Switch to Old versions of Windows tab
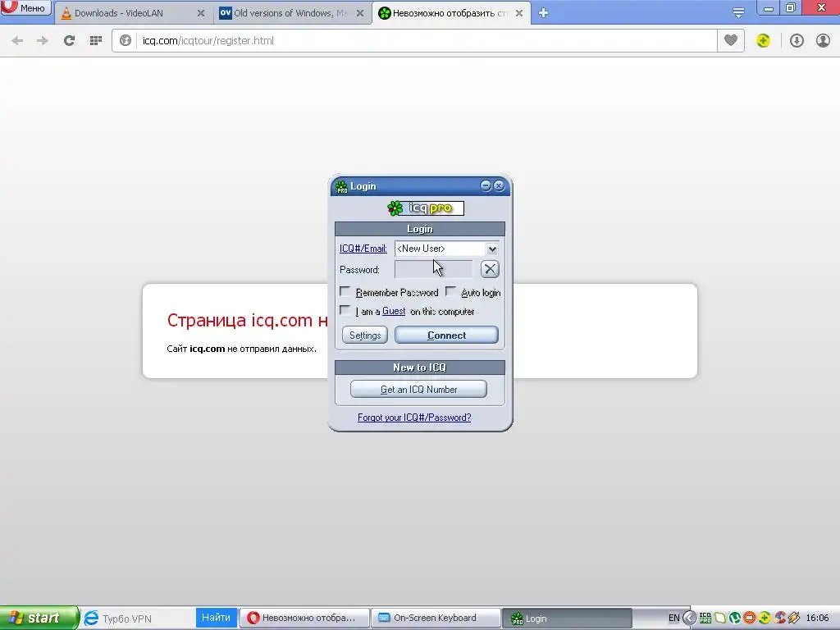Screen dimensions: 840x630 coord(291,13)
